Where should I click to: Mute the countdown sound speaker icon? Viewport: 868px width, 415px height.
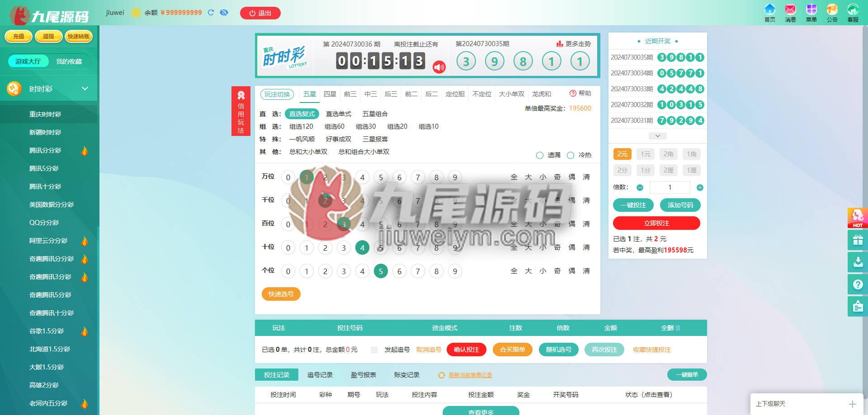(439, 67)
